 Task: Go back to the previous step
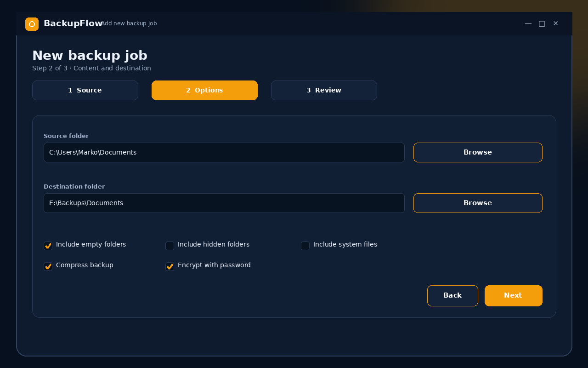click(x=452, y=296)
